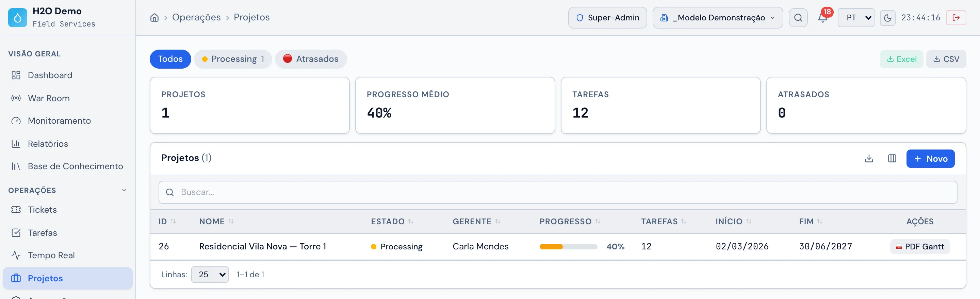Viewport: 980px width, 299px height.
Task: Focus the Buscar search field
Action: pyautogui.click(x=558, y=192)
